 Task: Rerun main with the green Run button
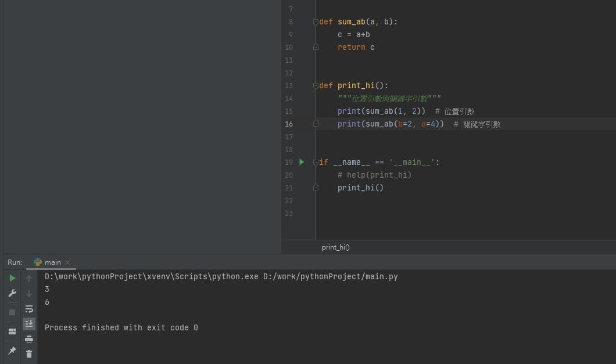[x=12, y=279]
